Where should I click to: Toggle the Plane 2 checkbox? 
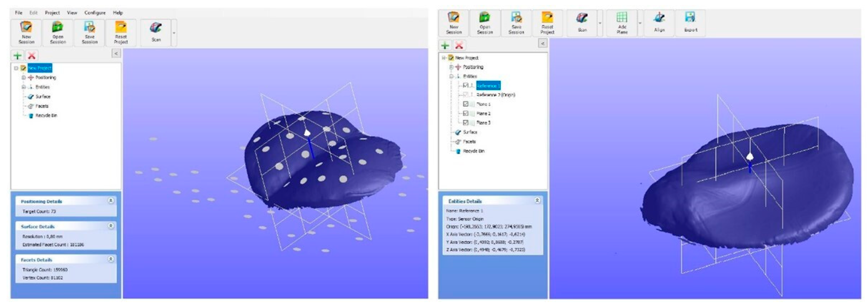pos(466,113)
